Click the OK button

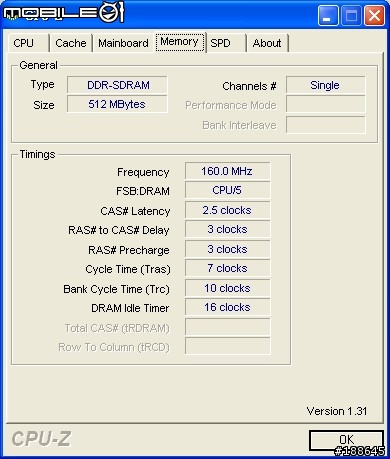click(x=346, y=440)
